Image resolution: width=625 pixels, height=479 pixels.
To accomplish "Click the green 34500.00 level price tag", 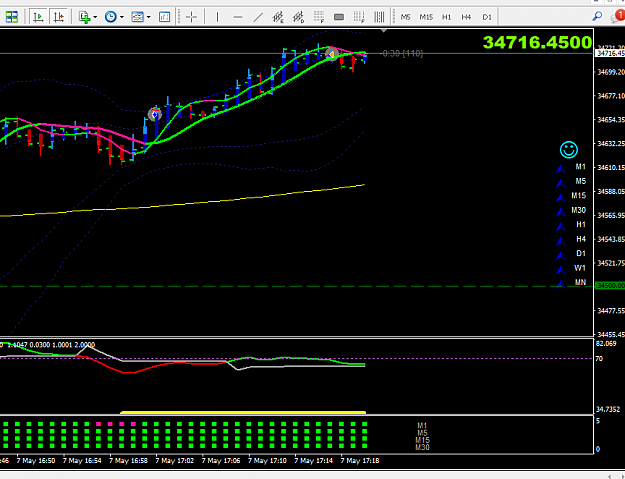I will (610, 286).
